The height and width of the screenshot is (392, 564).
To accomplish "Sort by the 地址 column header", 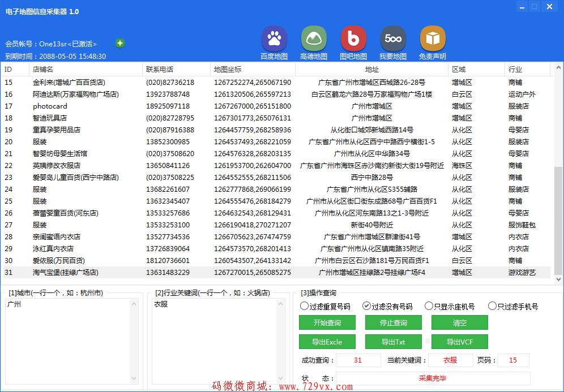I will (371, 70).
